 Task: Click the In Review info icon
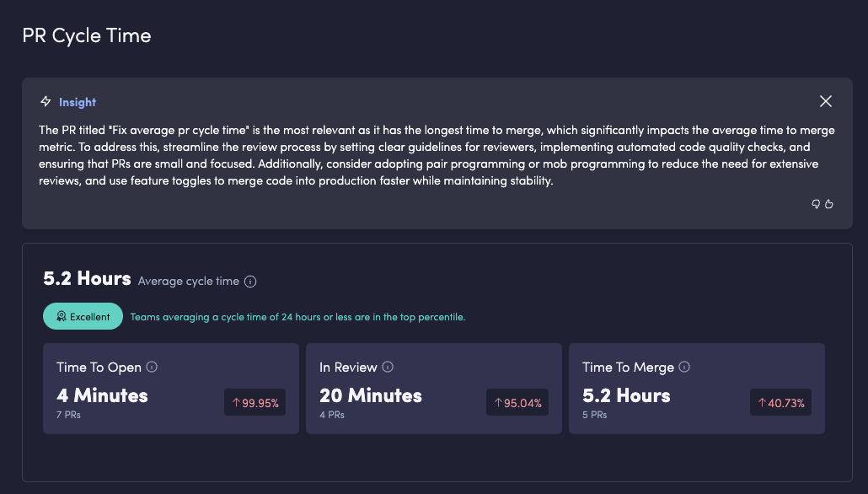[x=388, y=367]
